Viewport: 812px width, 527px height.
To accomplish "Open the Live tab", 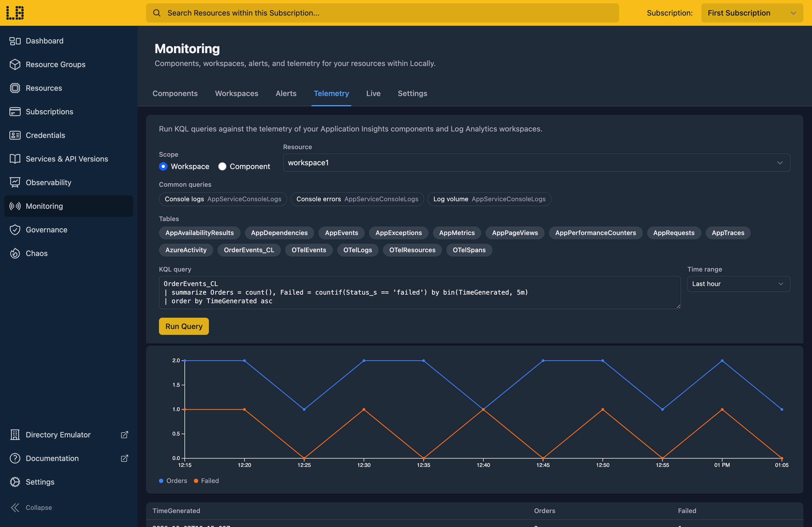I will coord(373,93).
